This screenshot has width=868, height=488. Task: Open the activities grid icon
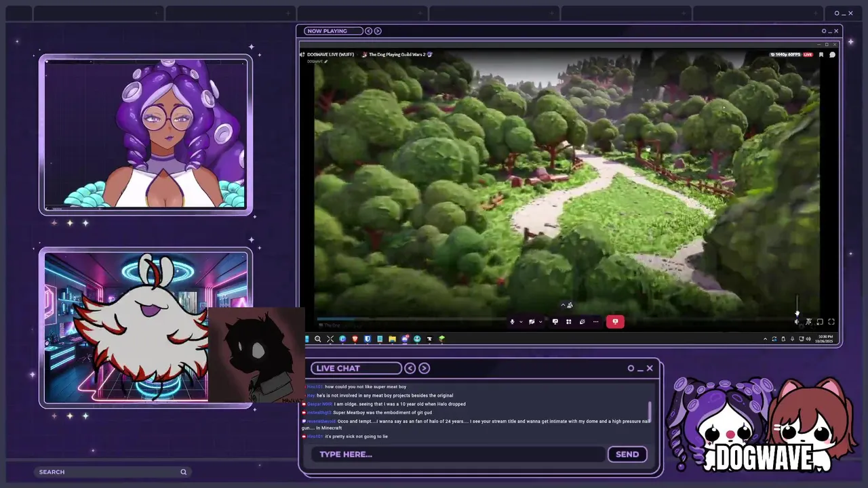pos(568,321)
